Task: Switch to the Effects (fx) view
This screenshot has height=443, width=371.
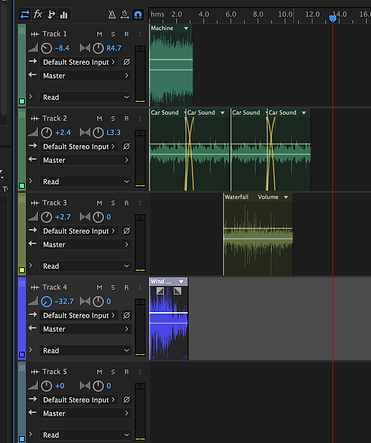Action: tap(38, 14)
